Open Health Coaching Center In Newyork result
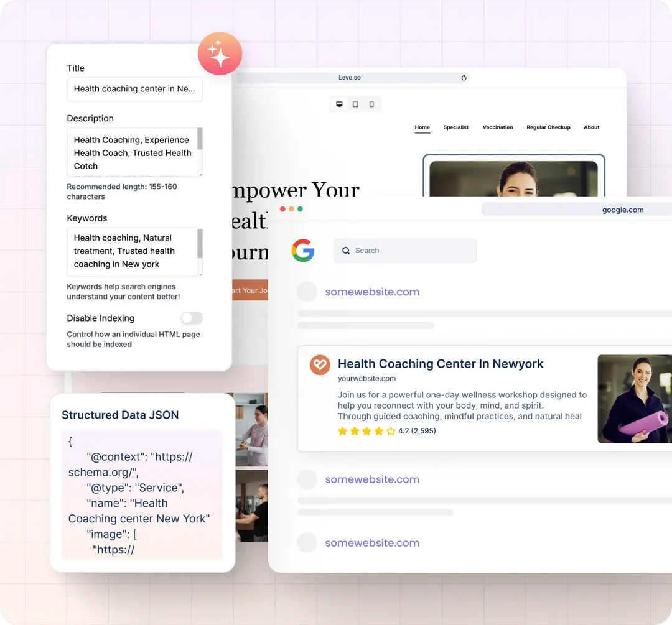 click(x=440, y=364)
